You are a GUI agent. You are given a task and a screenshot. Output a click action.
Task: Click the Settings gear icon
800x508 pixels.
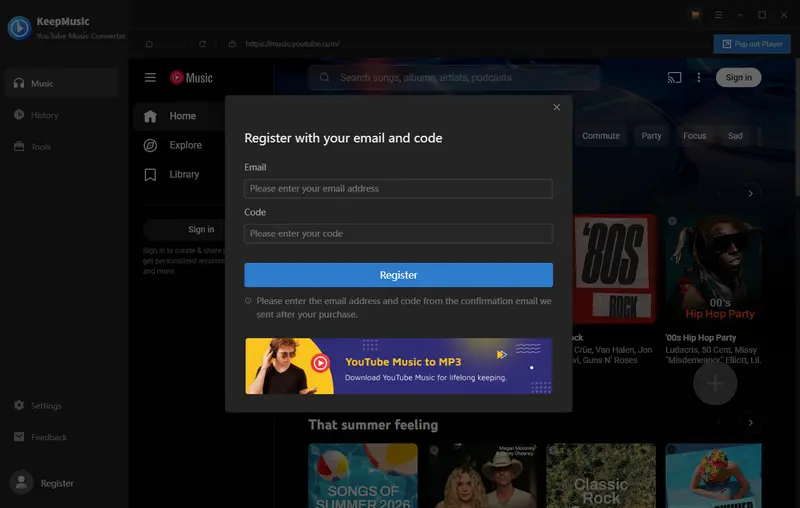[19, 405]
